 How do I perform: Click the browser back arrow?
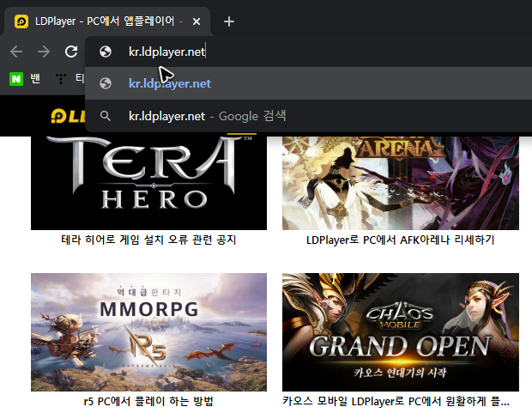point(16,52)
